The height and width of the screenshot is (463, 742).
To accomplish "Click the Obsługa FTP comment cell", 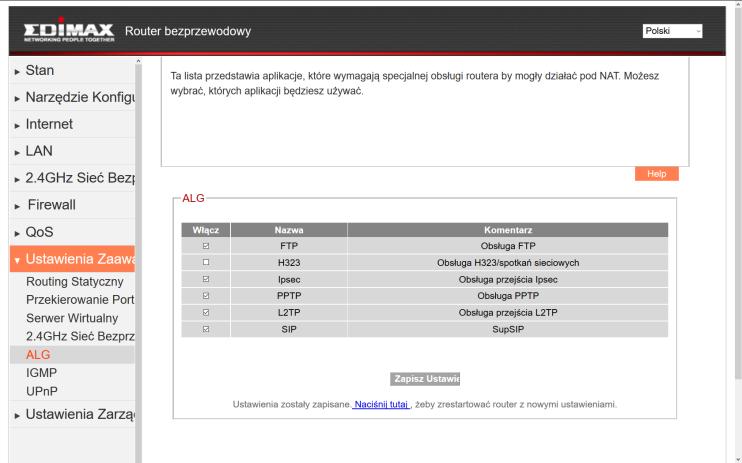I will 508,246.
